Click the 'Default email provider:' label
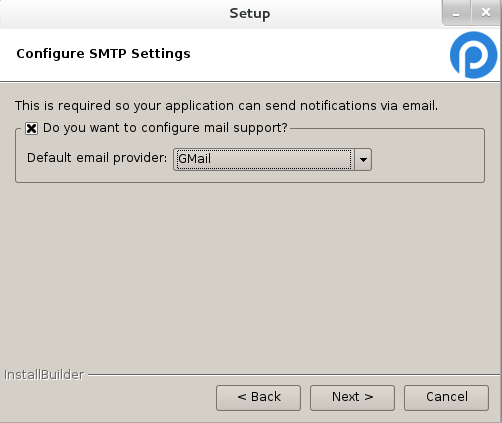The width and height of the screenshot is (502, 423). click(x=97, y=158)
